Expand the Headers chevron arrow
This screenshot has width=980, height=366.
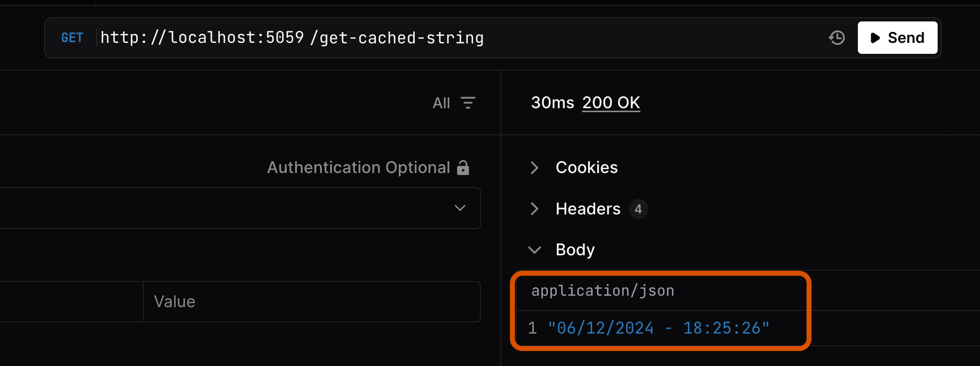click(x=534, y=208)
